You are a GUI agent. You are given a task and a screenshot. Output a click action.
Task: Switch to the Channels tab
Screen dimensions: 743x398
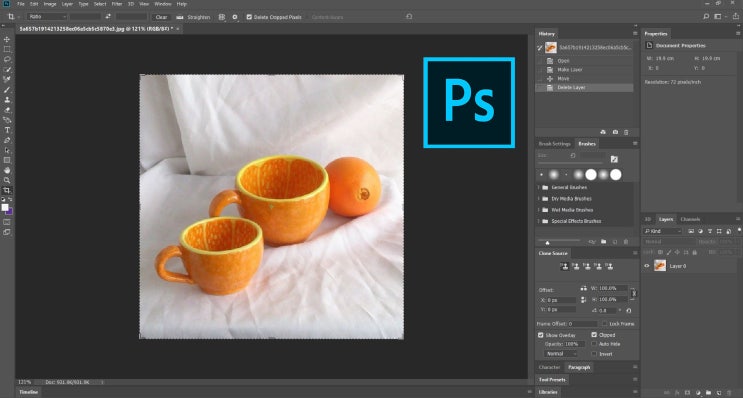point(690,219)
